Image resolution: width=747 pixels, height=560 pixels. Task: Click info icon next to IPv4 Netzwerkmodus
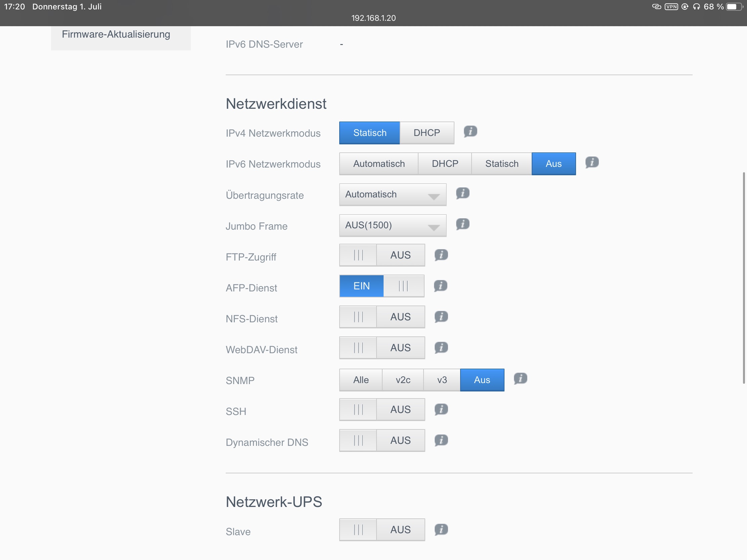[470, 131]
